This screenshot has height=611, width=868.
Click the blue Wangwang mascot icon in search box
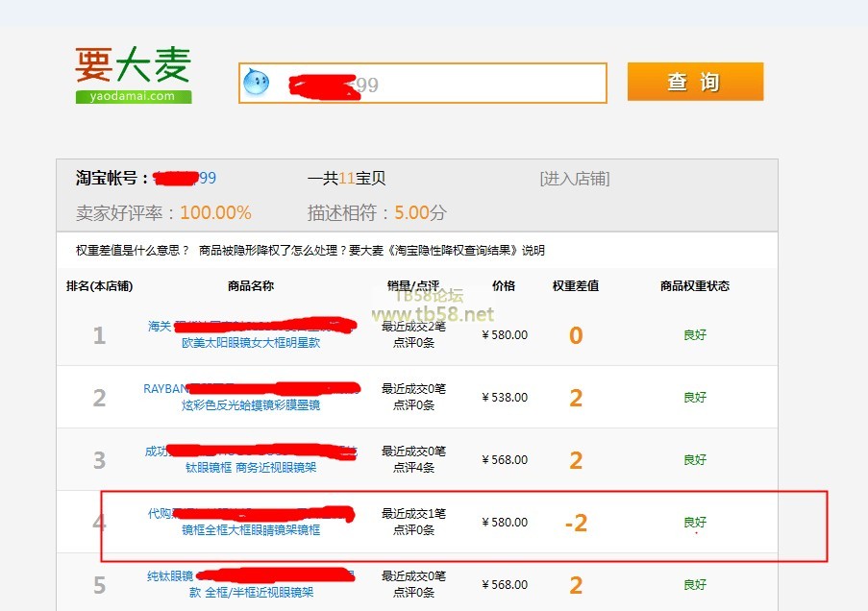pyautogui.click(x=257, y=83)
